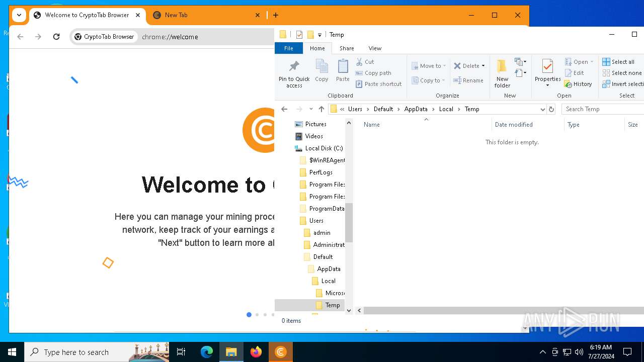Click the Explorer back arrow
Screen dimensions: 644x362
[x=284, y=109]
